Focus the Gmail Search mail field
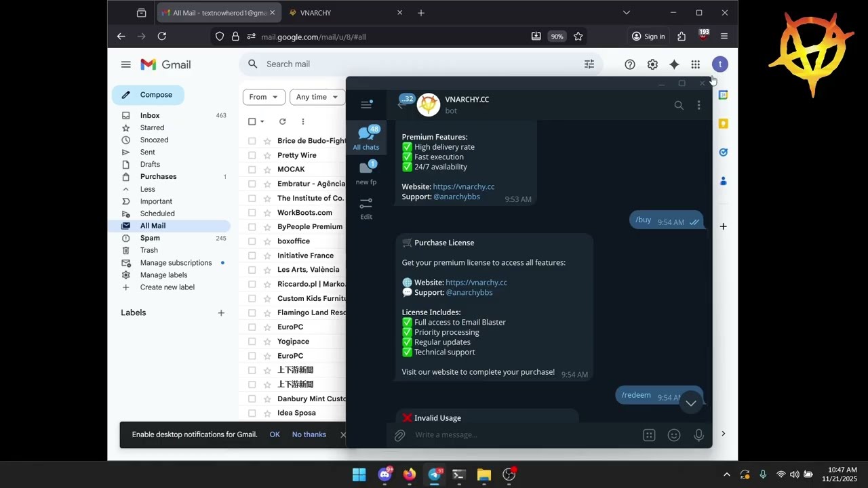Viewport: 868px width, 488px height. pyautogui.click(x=420, y=64)
